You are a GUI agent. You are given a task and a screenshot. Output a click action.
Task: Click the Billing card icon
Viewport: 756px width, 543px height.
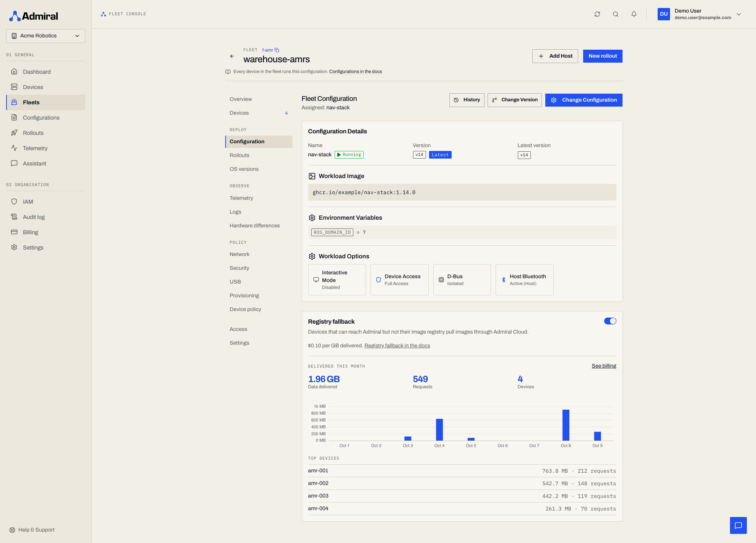pos(14,232)
